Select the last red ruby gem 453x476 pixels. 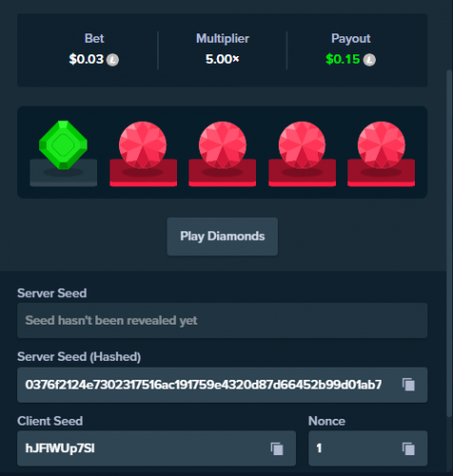pyautogui.click(x=382, y=145)
